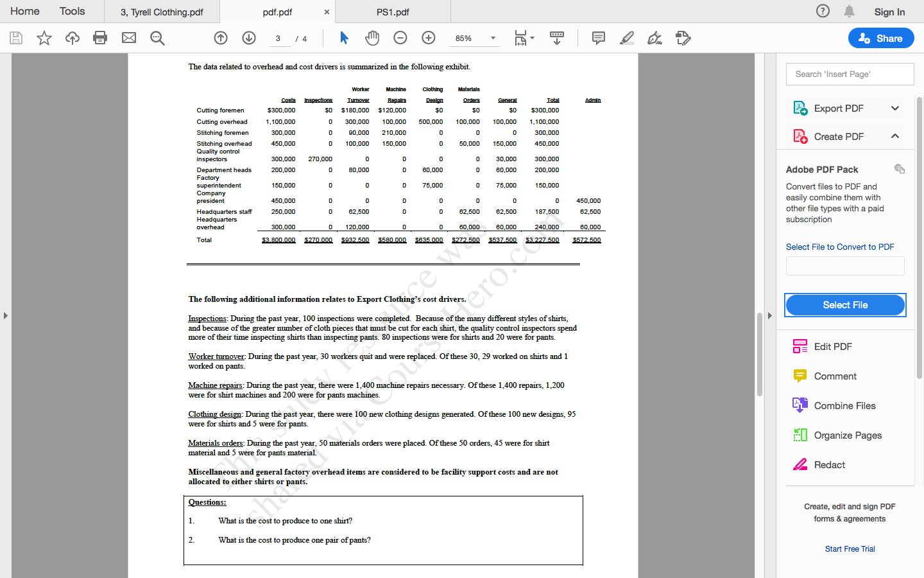924x578 pixels.
Task: Enable continuous scrolling page mode
Action: (x=556, y=38)
